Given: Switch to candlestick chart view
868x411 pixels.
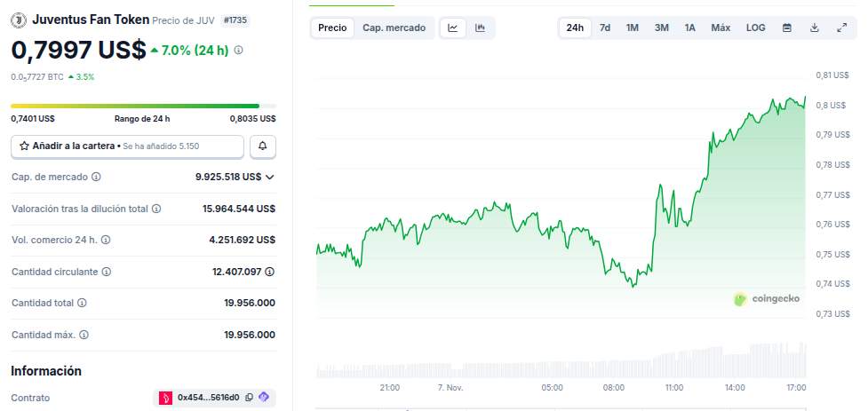Looking at the screenshot, I should pyautogui.click(x=481, y=28).
